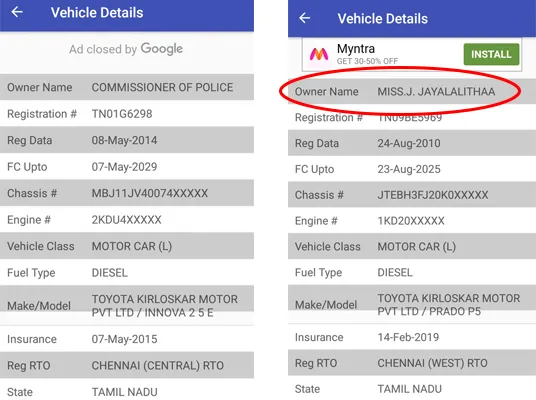Select owner name MISS.J. JAYALALITHAA row
The width and height of the screenshot is (536, 400).
coord(412,92)
